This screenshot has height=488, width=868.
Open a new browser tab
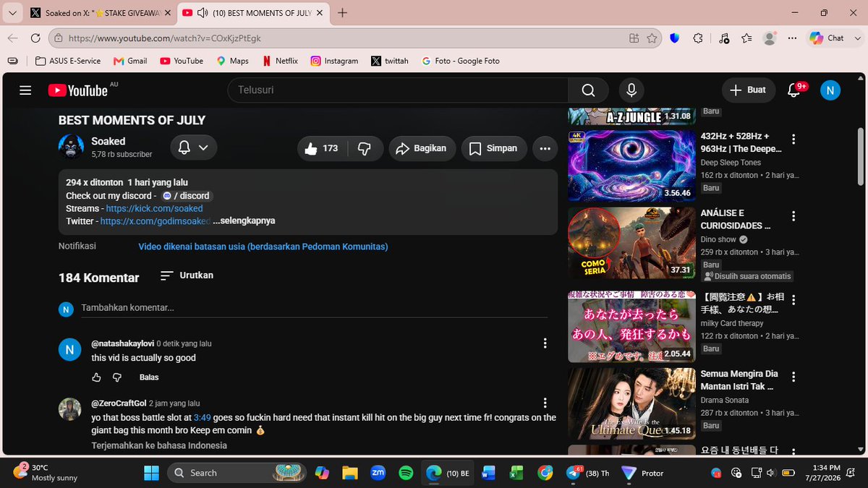[342, 13]
